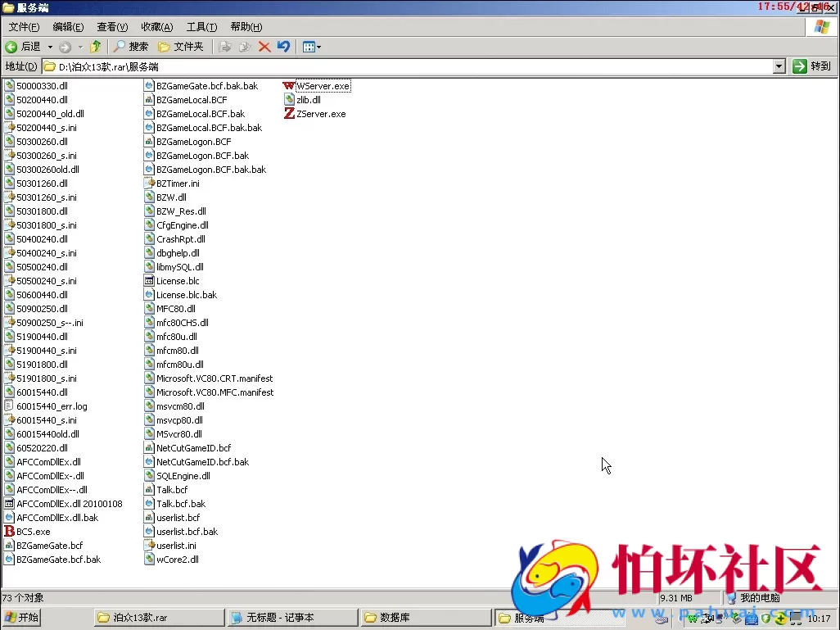Image resolution: width=840 pixels, height=630 pixels.
Task: Open the Views dropdown button in toolbar
Action: (x=311, y=47)
